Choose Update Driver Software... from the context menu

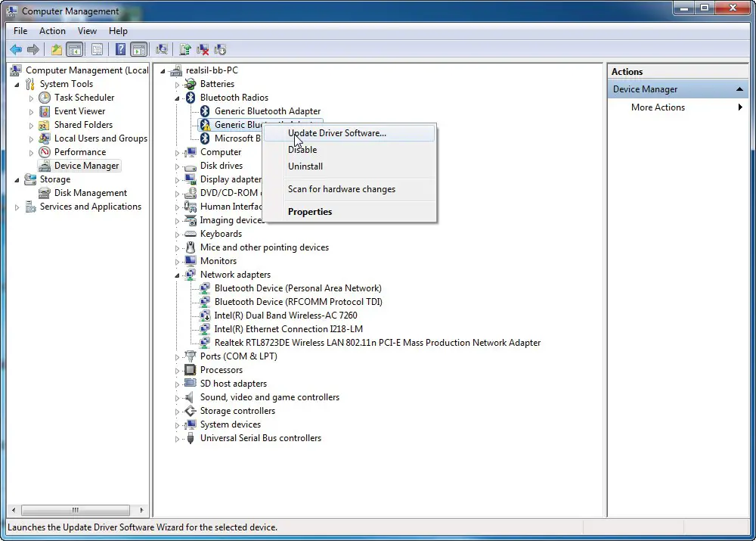(x=349, y=133)
